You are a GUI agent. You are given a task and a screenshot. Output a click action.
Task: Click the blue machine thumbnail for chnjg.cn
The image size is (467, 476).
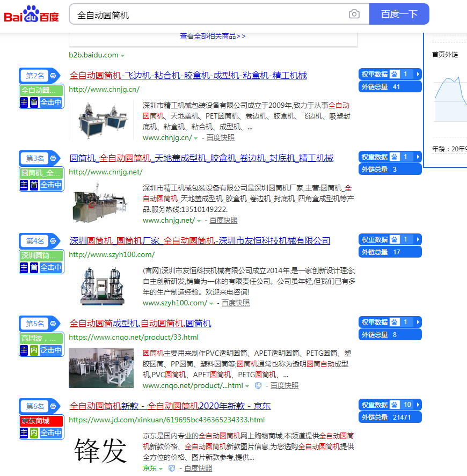(x=101, y=120)
